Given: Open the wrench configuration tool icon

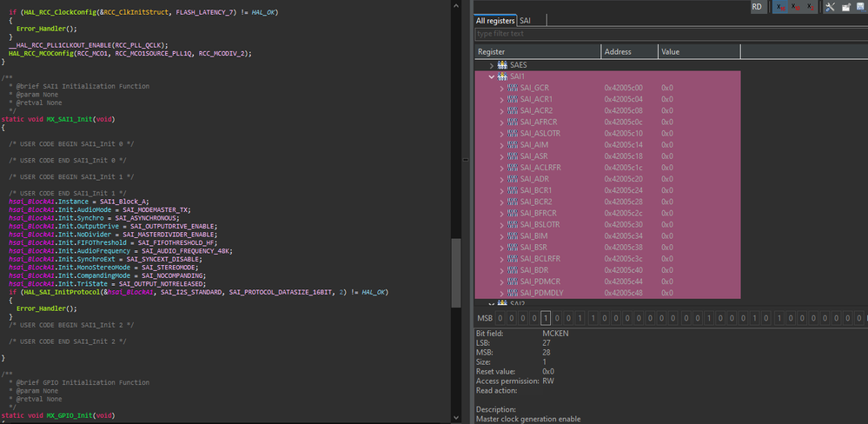Looking at the screenshot, I should coord(830,7).
